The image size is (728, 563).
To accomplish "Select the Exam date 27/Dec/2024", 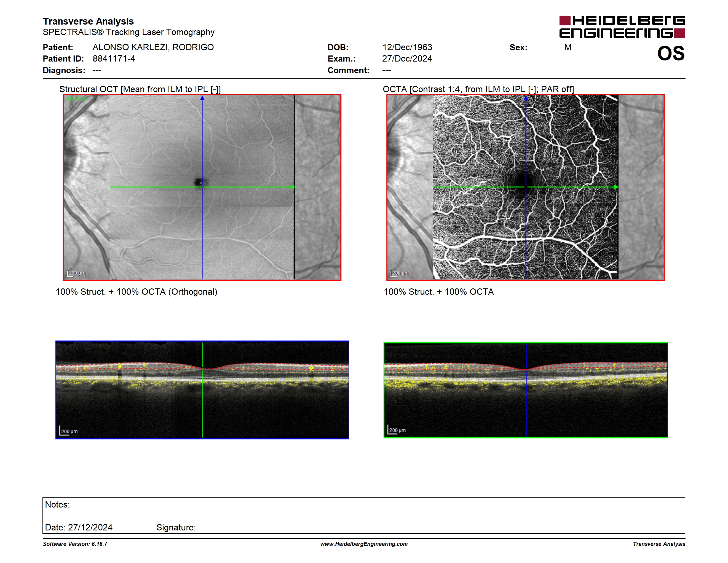I will pos(407,58).
